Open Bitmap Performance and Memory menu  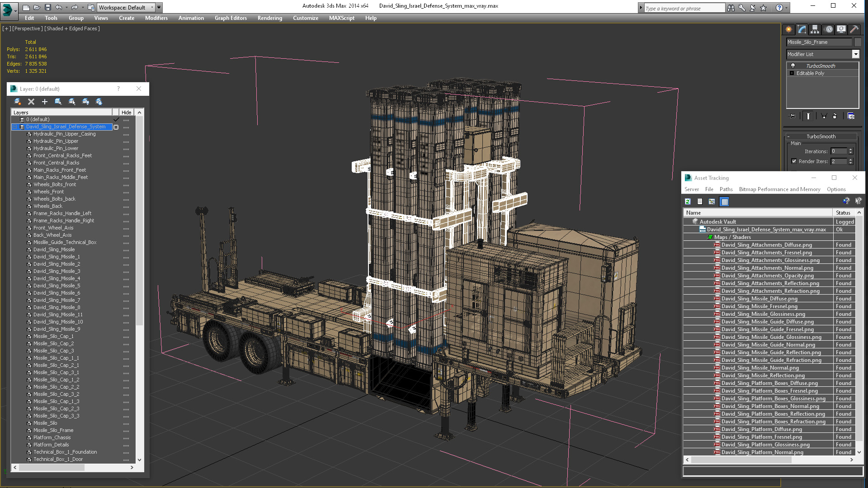779,189
